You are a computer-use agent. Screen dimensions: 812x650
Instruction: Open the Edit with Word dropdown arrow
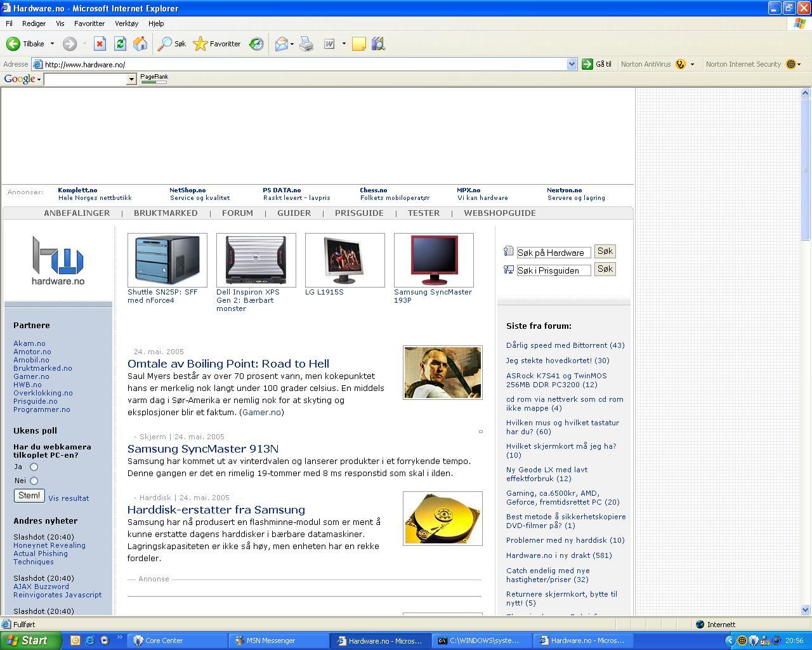344,44
